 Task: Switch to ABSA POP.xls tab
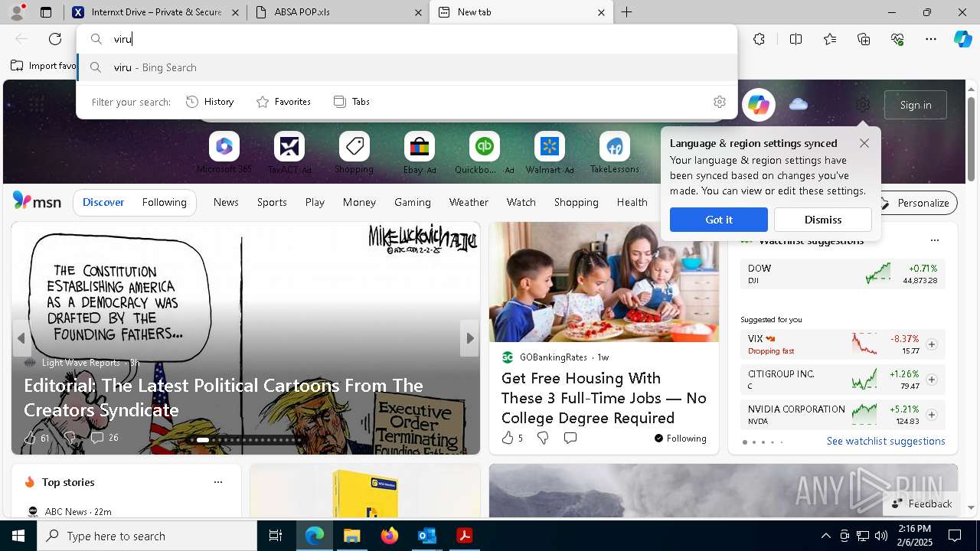[337, 12]
